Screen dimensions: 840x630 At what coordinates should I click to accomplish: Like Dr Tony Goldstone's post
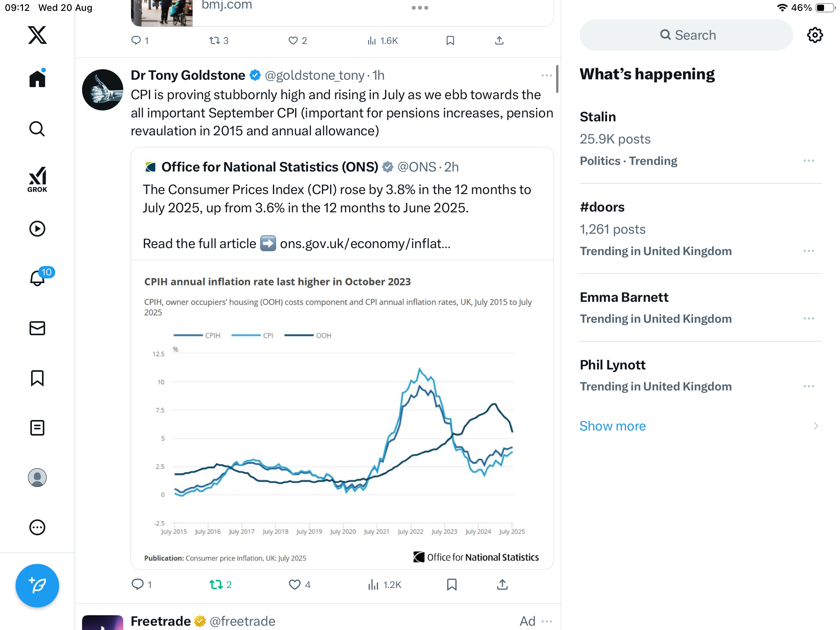(295, 584)
